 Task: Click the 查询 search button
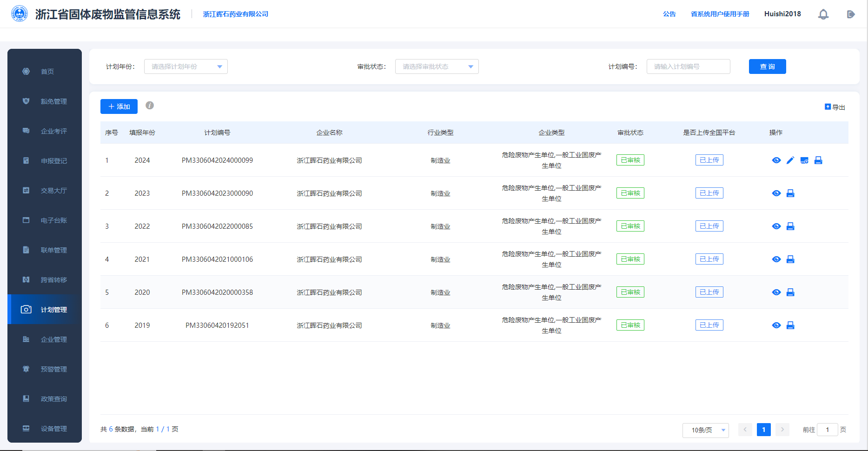coord(768,66)
